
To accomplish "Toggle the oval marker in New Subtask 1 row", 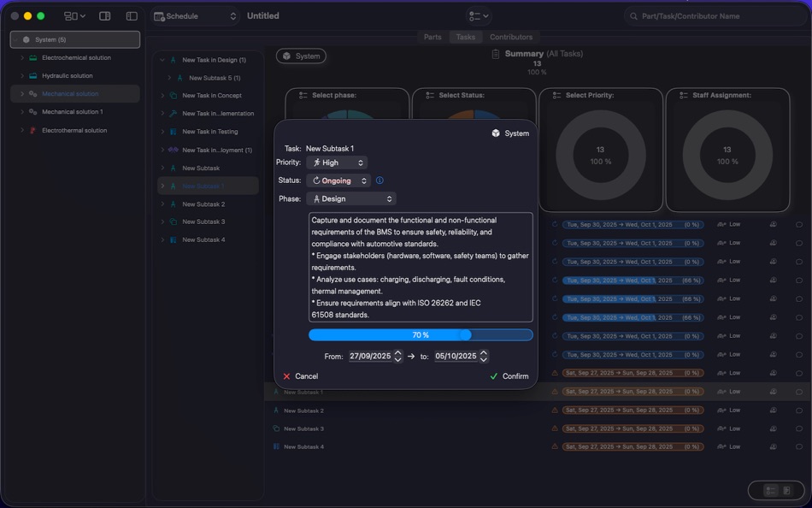I will pos(799,392).
